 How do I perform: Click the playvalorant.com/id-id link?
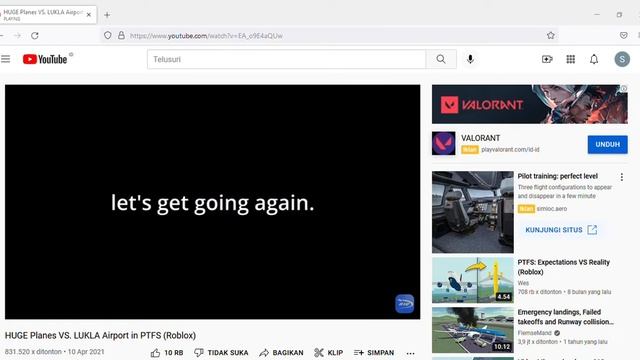(510, 150)
